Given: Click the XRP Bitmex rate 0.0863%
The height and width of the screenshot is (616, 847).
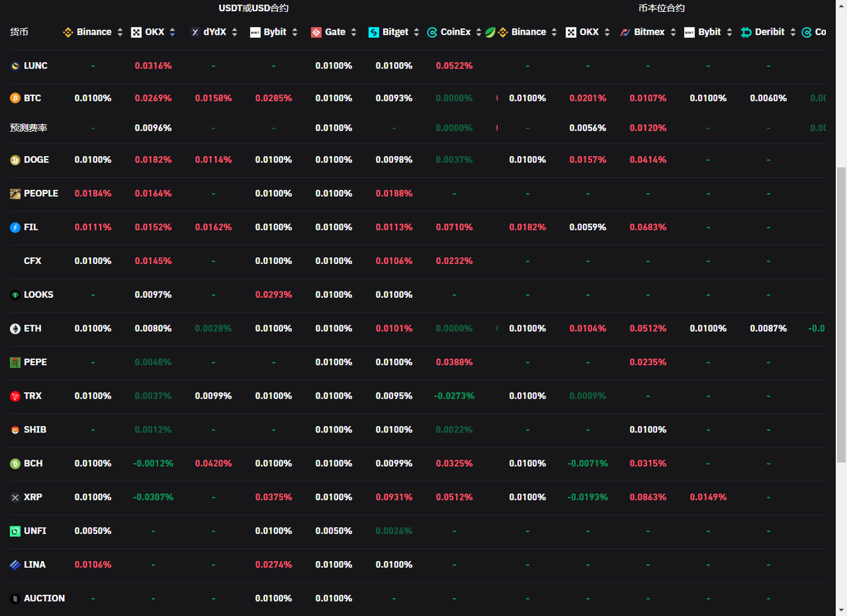Looking at the screenshot, I should [648, 497].
